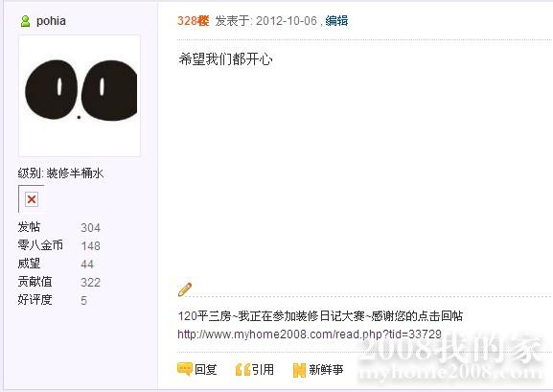The image size is (553, 392).
Task: Open the myhome2008 read.php signature URL
Action: click(x=310, y=334)
